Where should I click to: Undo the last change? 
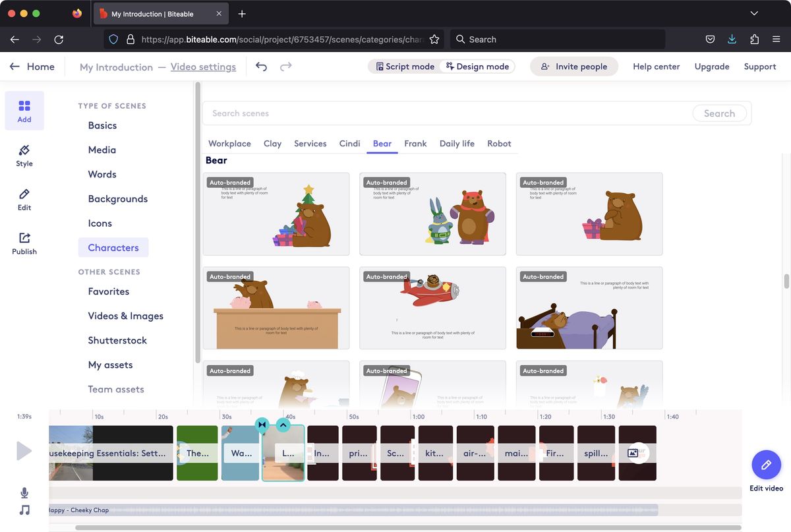261,67
